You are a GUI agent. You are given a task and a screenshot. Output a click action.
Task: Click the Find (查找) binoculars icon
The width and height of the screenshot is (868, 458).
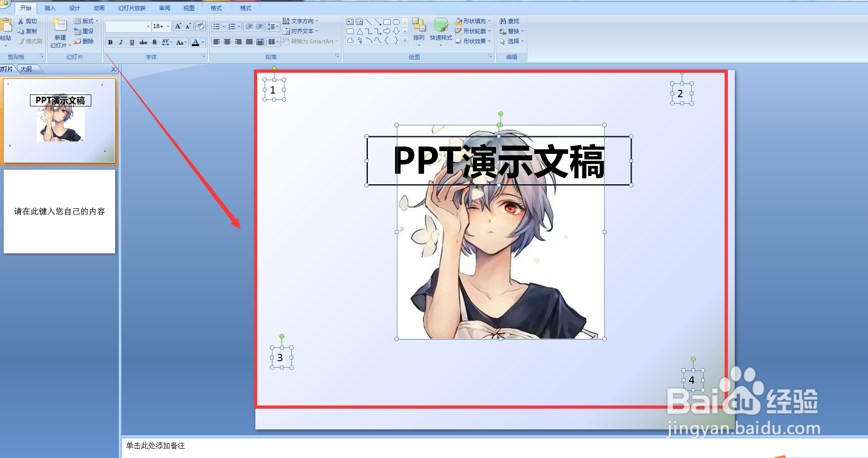click(x=503, y=21)
